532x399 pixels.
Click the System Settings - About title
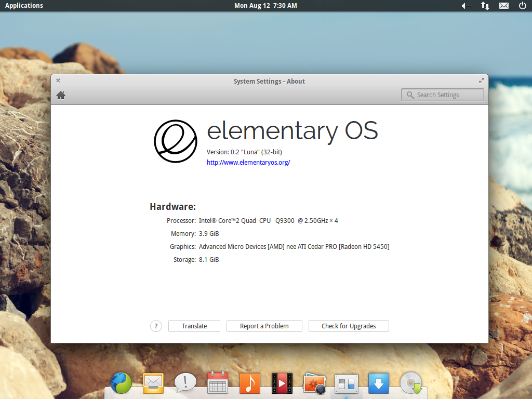pyautogui.click(x=270, y=82)
